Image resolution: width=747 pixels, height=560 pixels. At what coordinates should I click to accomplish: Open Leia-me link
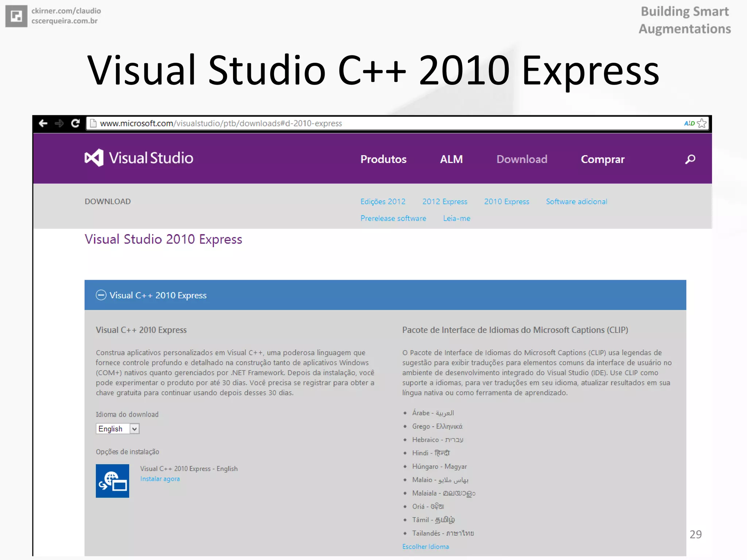[457, 218]
